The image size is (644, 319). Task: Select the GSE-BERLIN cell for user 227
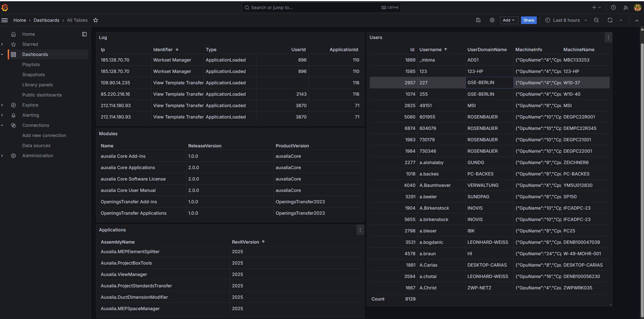(x=490, y=83)
